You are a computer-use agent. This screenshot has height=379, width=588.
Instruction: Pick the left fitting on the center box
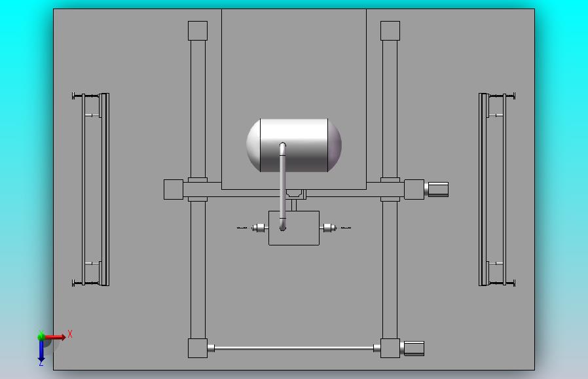pyautogui.click(x=260, y=228)
